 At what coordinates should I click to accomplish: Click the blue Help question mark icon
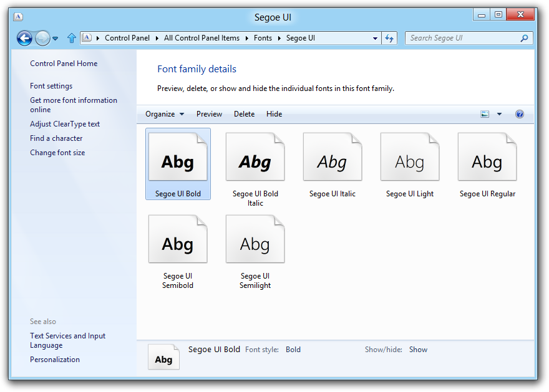(520, 114)
